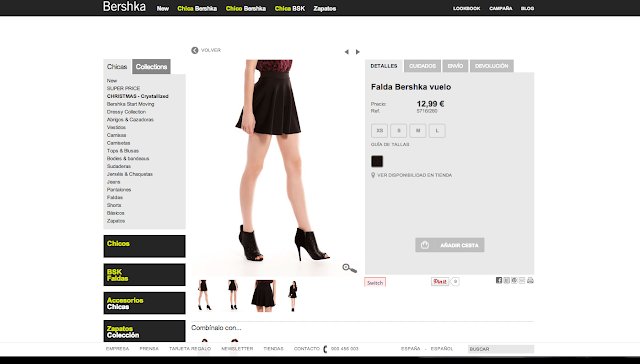Print the product page

coord(530,280)
